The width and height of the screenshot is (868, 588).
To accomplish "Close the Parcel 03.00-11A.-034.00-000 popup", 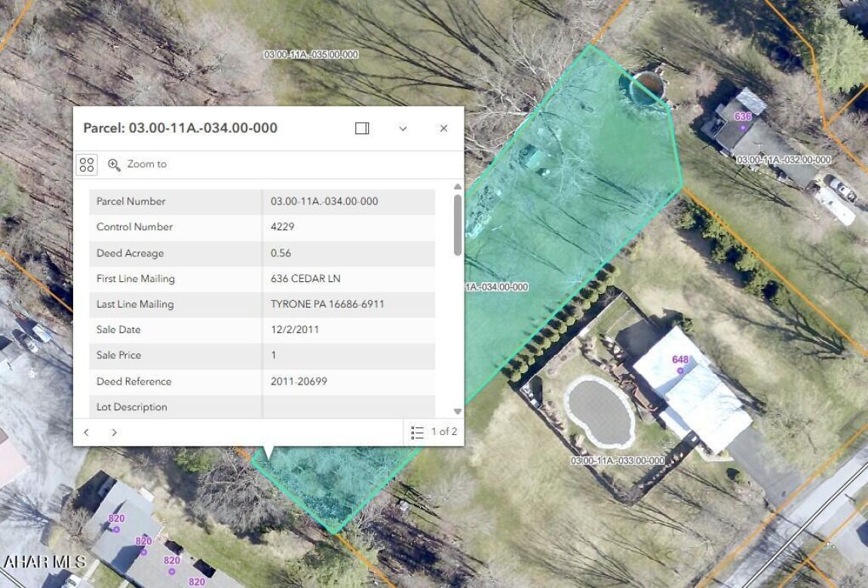I will 443,128.
